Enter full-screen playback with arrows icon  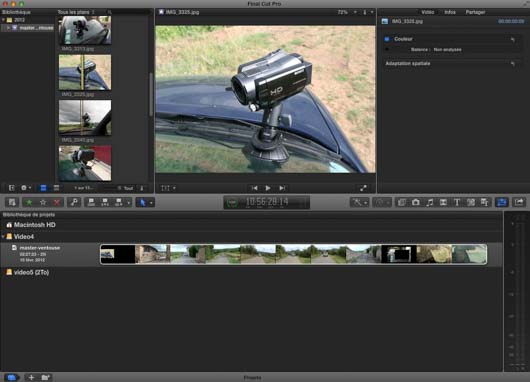(x=363, y=188)
